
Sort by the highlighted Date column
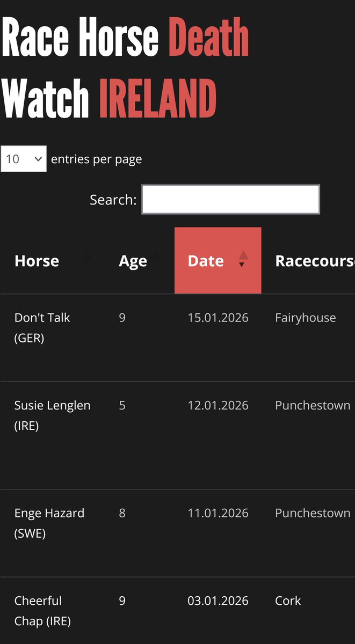point(218,261)
